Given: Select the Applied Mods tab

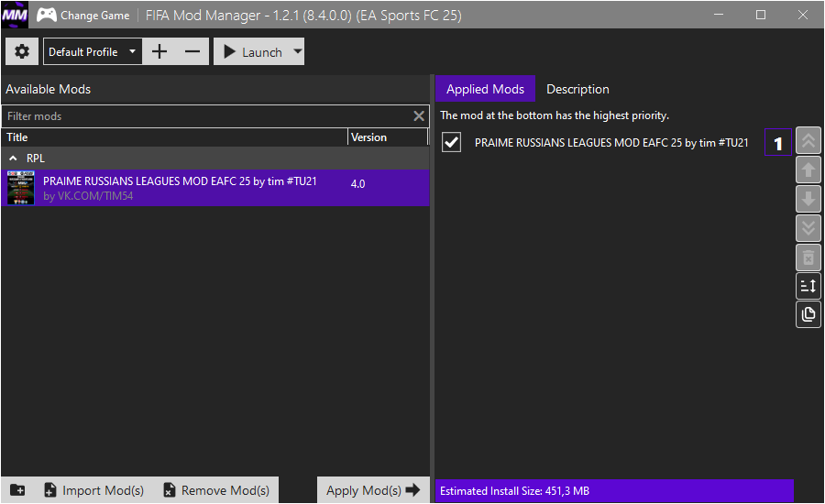Looking at the screenshot, I should point(485,89).
